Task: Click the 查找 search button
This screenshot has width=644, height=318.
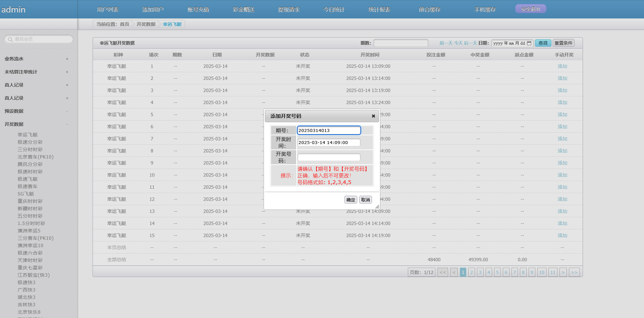Action: [543, 43]
